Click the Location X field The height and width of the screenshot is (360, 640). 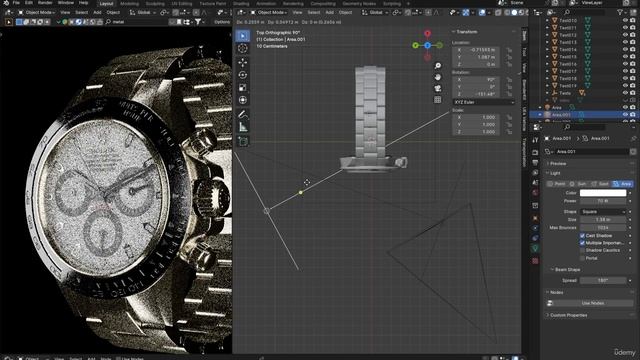click(476, 50)
